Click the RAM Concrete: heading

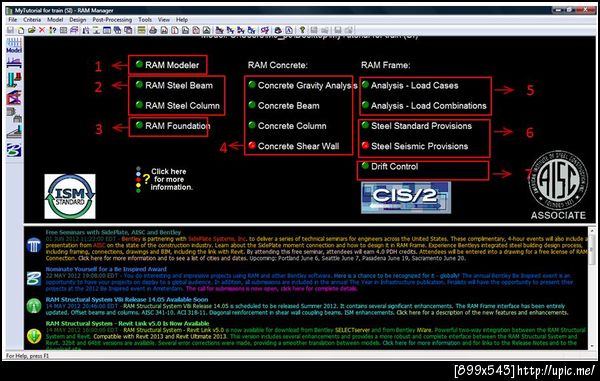tap(278, 65)
